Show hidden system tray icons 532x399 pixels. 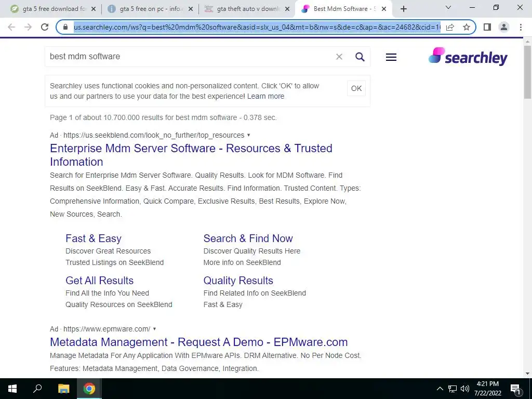[x=440, y=389]
